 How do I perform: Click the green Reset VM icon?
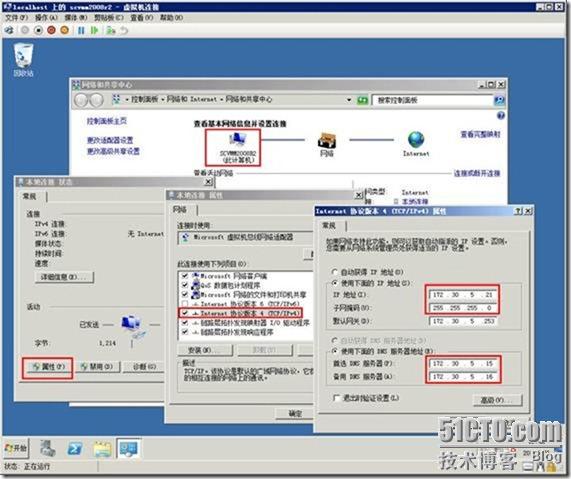click(x=94, y=31)
